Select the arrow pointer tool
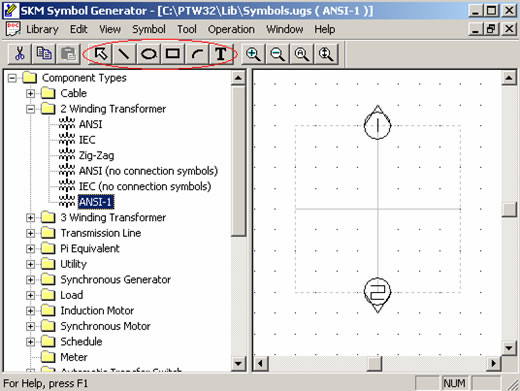Screen dimensions: 520x391 click(100, 54)
